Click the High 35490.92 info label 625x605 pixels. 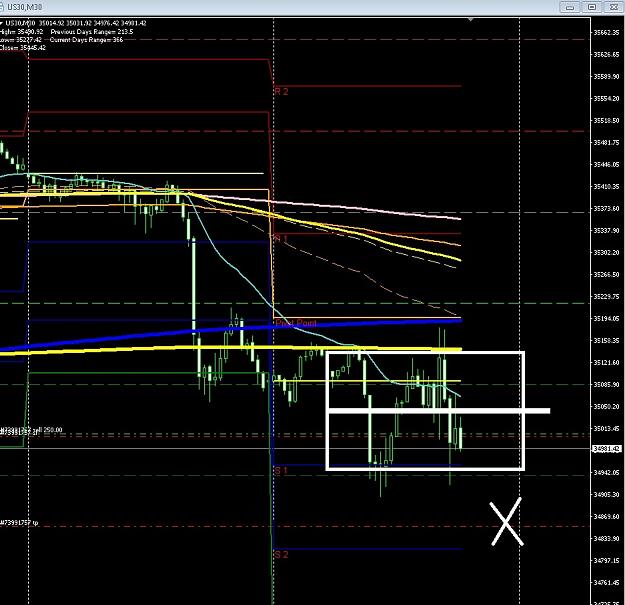(x=22, y=31)
